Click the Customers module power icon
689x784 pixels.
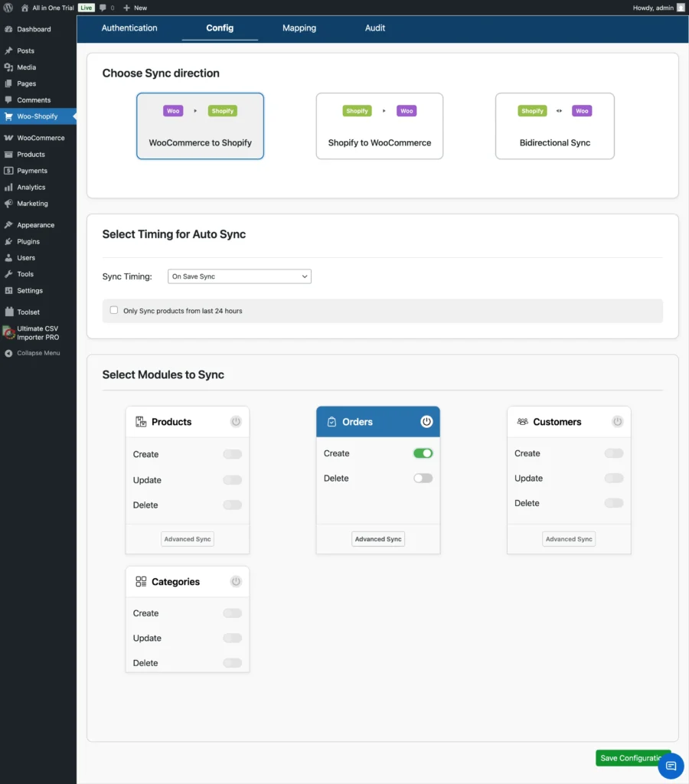617,421
